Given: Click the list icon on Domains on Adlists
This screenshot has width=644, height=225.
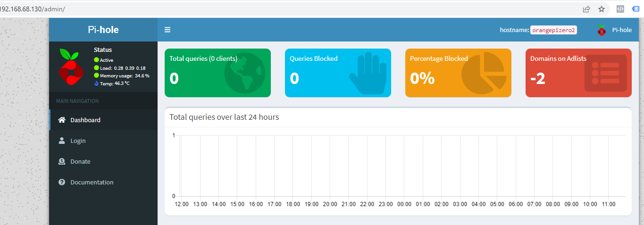Looking at the screenshot, I should pyautogui.click(x=606, y=73).
